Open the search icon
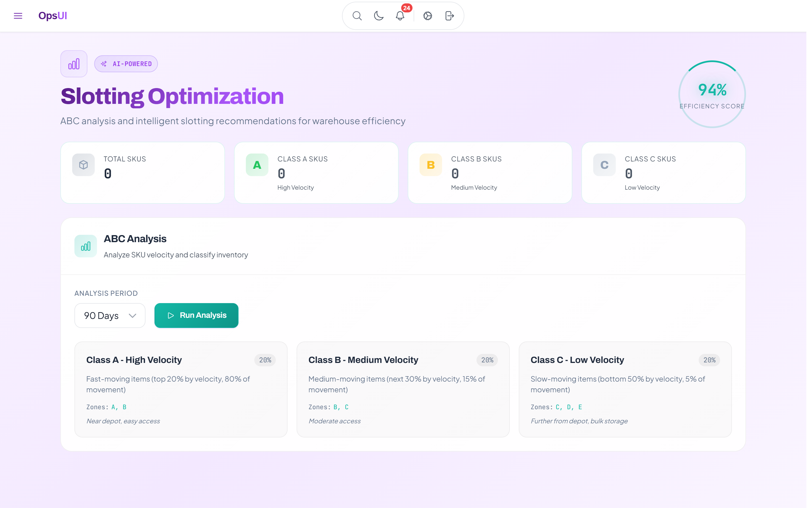812x508 pixels. pyautogui.click(x=357, y=16)
